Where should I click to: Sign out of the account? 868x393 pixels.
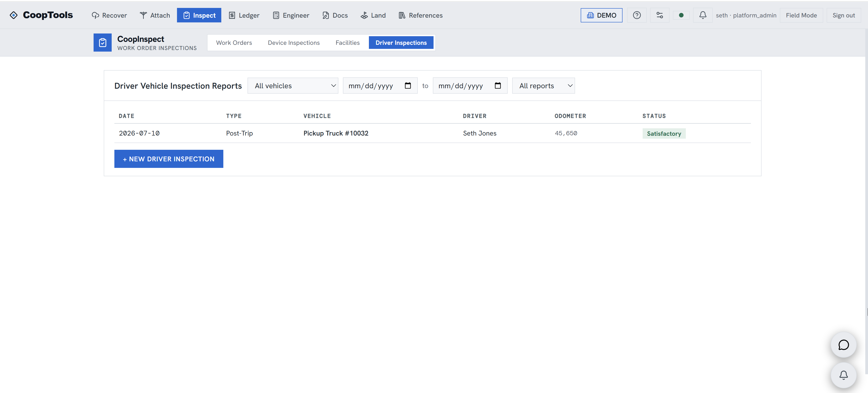843,15
